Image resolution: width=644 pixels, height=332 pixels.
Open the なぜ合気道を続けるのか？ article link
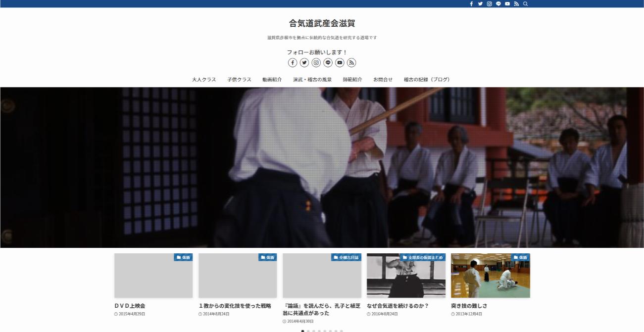click(397, 306)
